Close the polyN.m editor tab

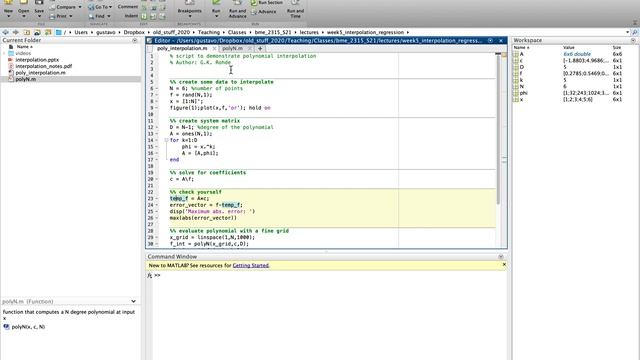[250, 49]
